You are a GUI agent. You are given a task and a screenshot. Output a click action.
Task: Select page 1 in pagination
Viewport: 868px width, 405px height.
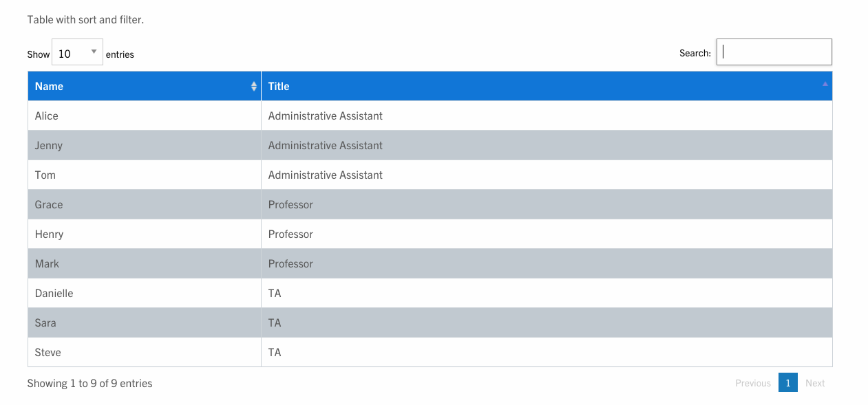(x=787, y=383)
